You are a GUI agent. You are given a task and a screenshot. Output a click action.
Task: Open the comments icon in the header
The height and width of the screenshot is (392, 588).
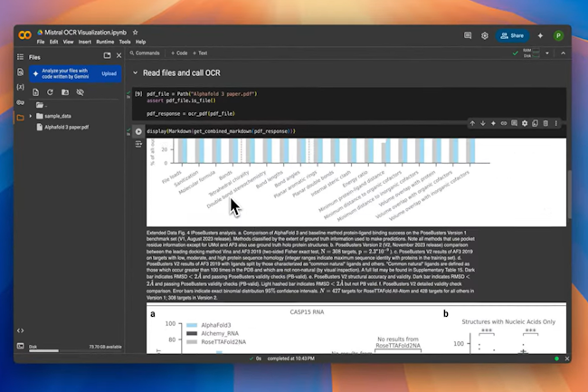468,35
